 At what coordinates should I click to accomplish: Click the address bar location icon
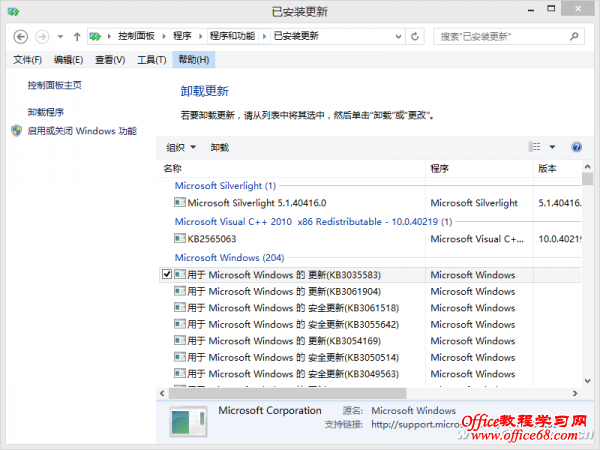(x=95, y=37)
